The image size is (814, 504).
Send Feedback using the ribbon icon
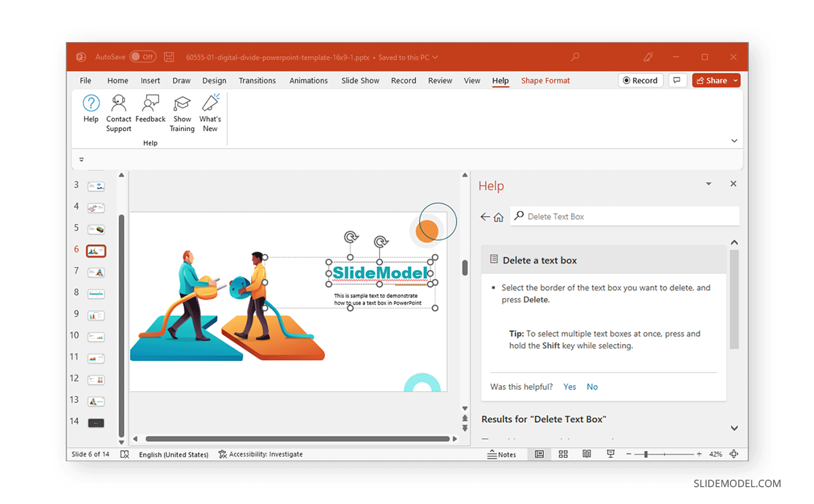pyautogui.click(x=150, y=110)
